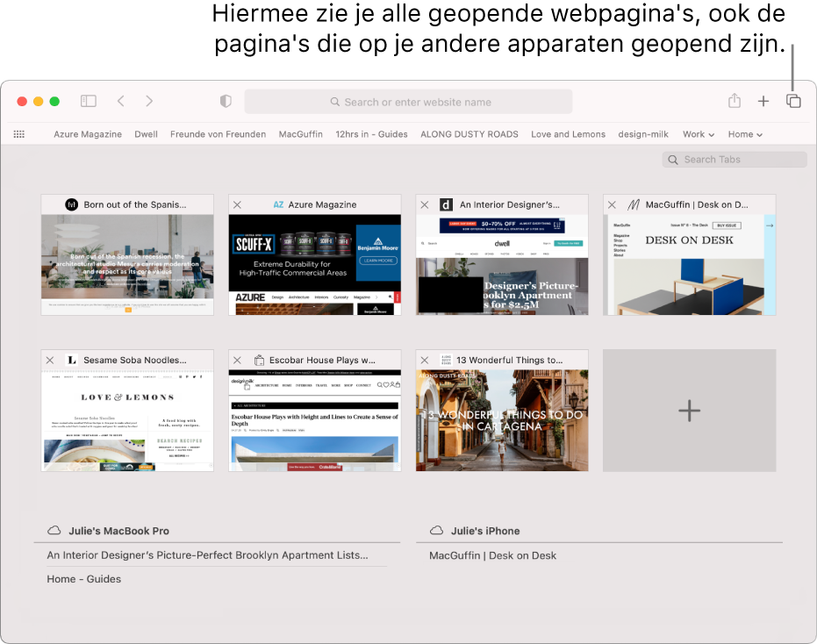
Task: Expand the Home favorites folder
Action: point(745,134)
